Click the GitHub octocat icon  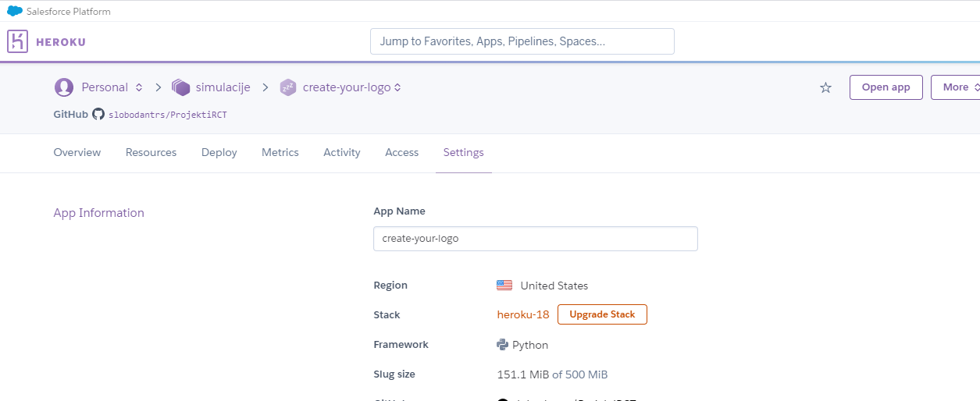pyautogui.click(x=98, y=114)
